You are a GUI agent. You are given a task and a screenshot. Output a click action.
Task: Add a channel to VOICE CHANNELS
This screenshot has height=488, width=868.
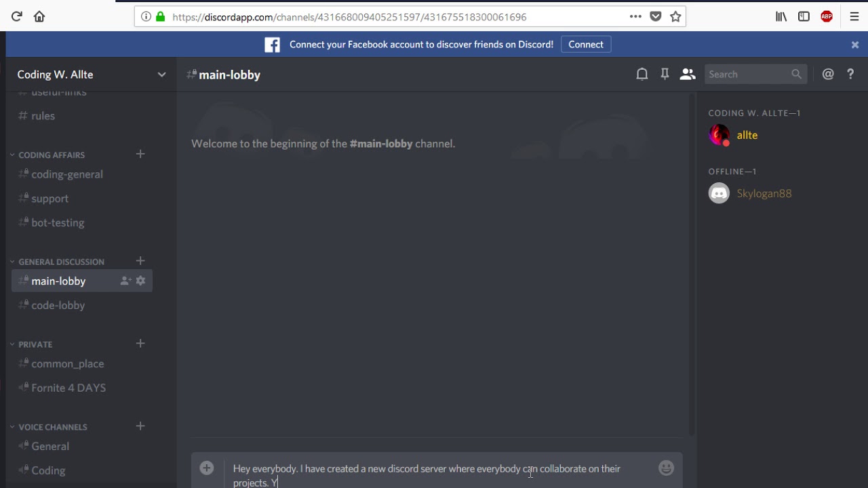(140, 426)
